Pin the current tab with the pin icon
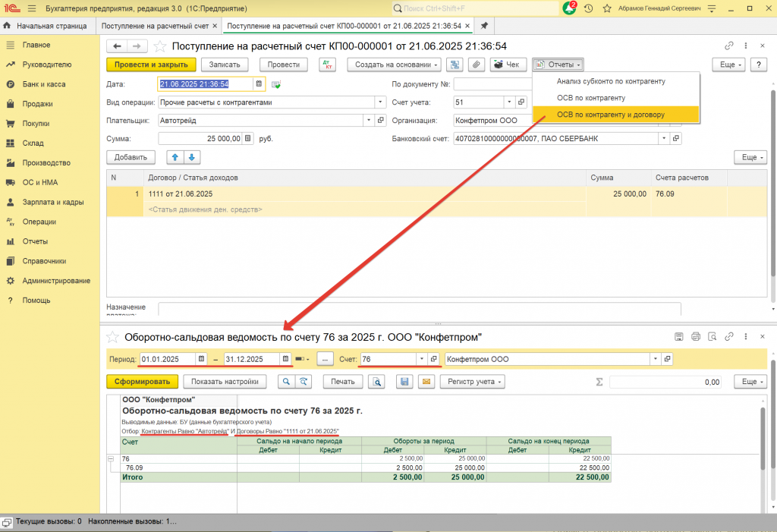Image resolution: width=777 pixels, height=532 pixels. click(484, 26)
